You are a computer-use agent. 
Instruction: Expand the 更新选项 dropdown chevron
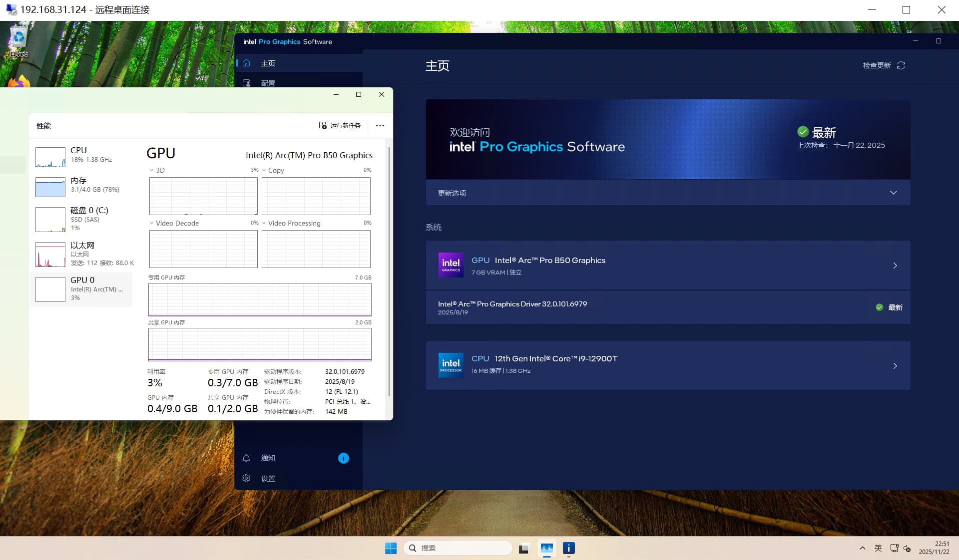click(893, 193)
